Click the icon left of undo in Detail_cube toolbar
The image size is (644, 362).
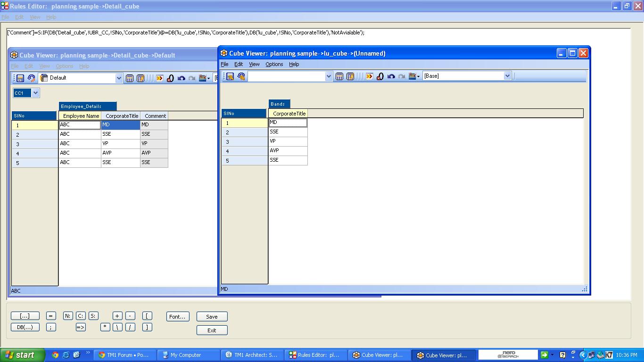click(x=170, y=78)
